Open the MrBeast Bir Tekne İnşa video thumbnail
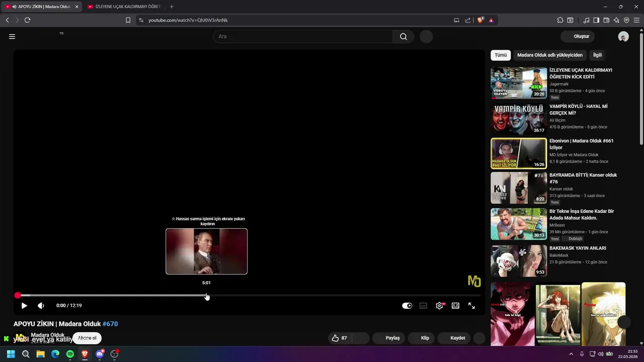 (x=519, y=224)
